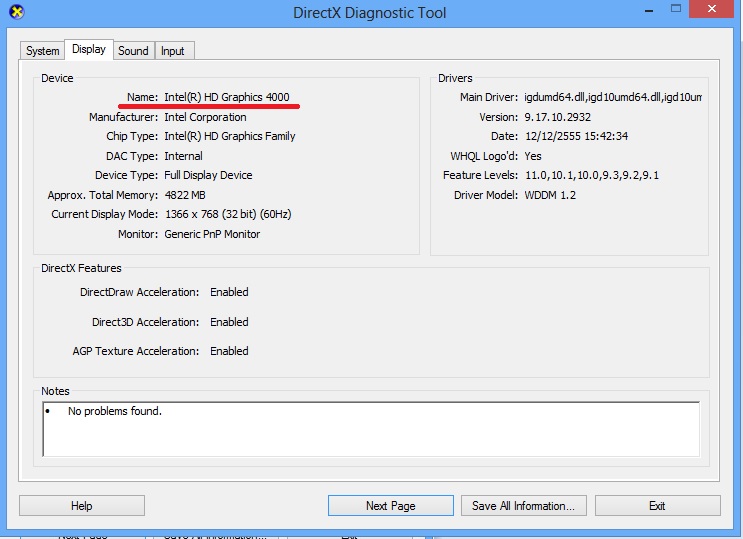
Task: Click the Next Page button
Action: (390, 506)
